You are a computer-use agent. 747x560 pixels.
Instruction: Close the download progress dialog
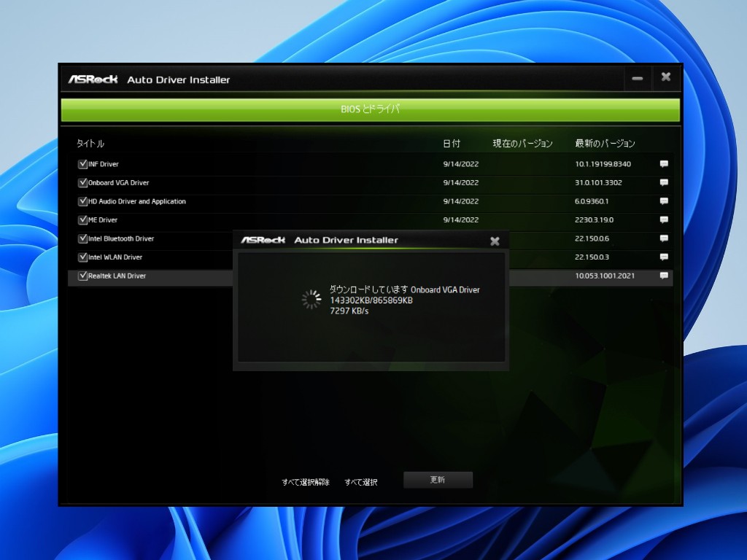coord(495,241)
